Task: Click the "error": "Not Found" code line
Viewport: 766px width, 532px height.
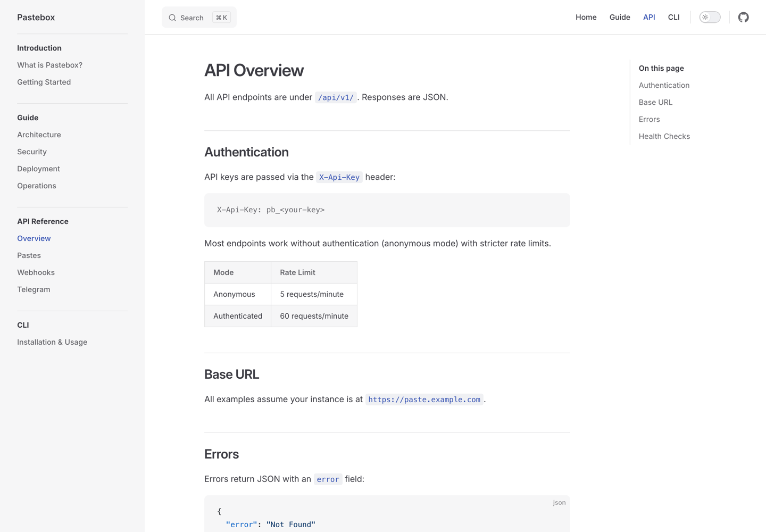Action: pyautogui.click(x=271, y=525)
